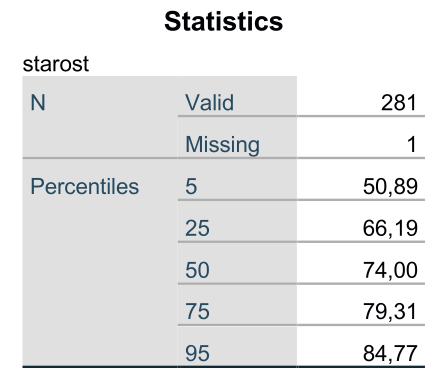
Task: Select the Valid count value 281
Action: click(x=399, y=103)
